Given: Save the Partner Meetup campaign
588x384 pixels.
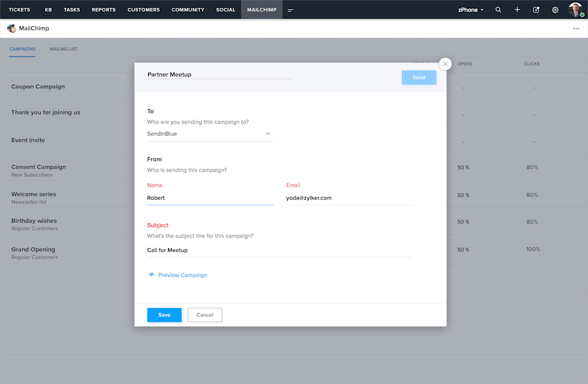Looking at the screenshot, I should click(164, 314).
